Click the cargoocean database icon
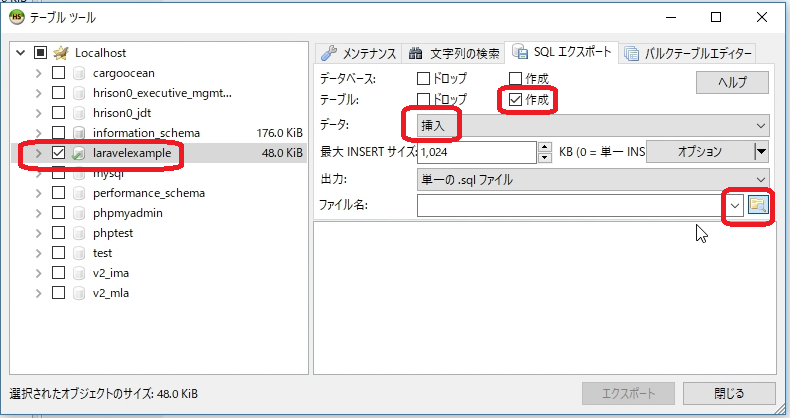 coord(79,73)
